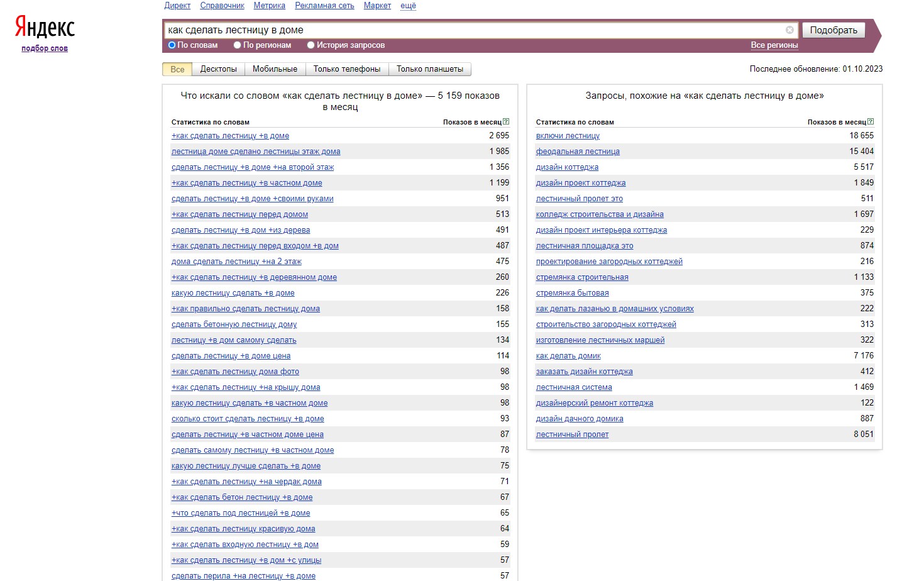Open the 'Рекламная сеть' top link
The height and width of the screenshot is (581, 924).
coord(325,6)
